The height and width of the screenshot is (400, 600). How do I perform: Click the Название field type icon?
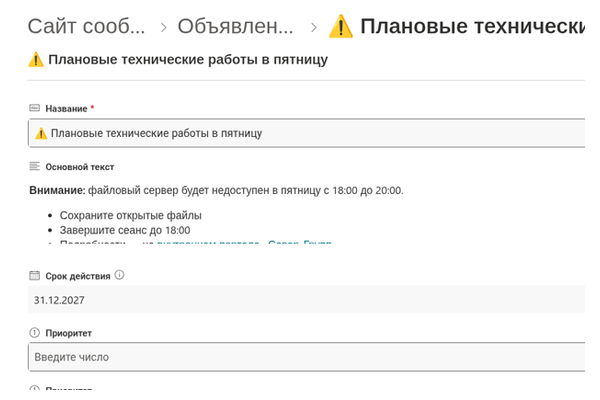tap(34, 108)
